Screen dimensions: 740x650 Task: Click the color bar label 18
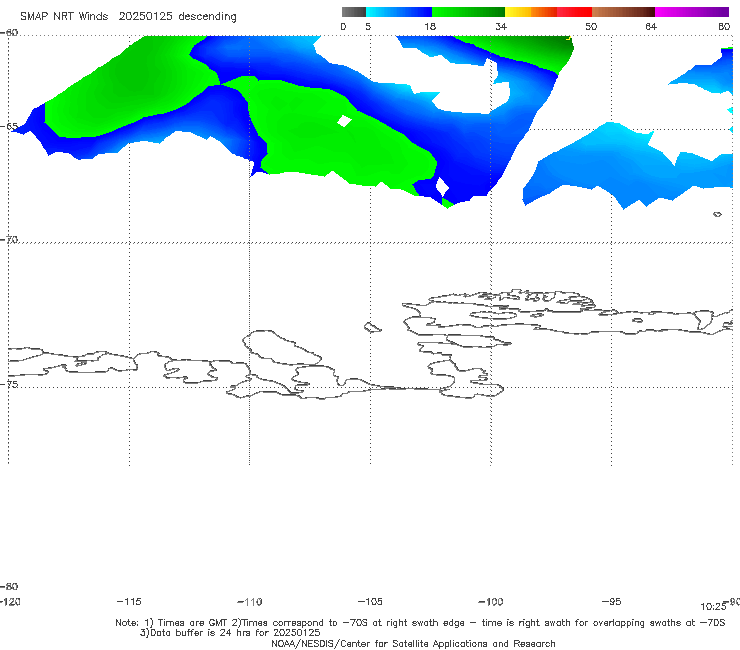point(430,26)
